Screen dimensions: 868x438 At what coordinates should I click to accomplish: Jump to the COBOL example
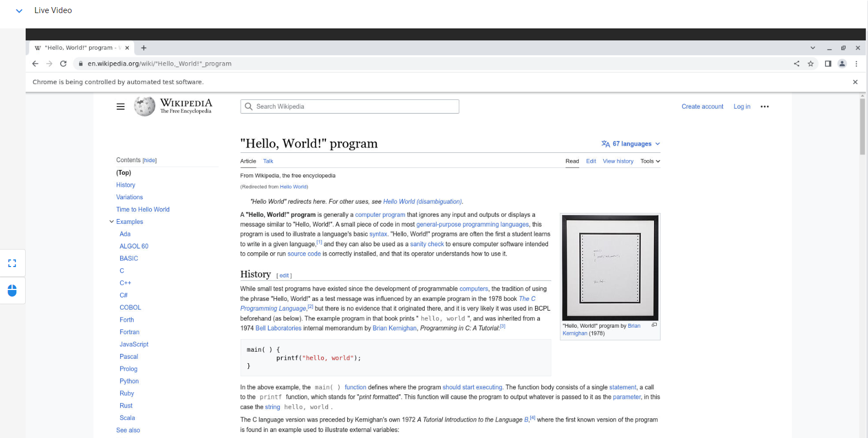pyautogui.click(x=130, y=307)
